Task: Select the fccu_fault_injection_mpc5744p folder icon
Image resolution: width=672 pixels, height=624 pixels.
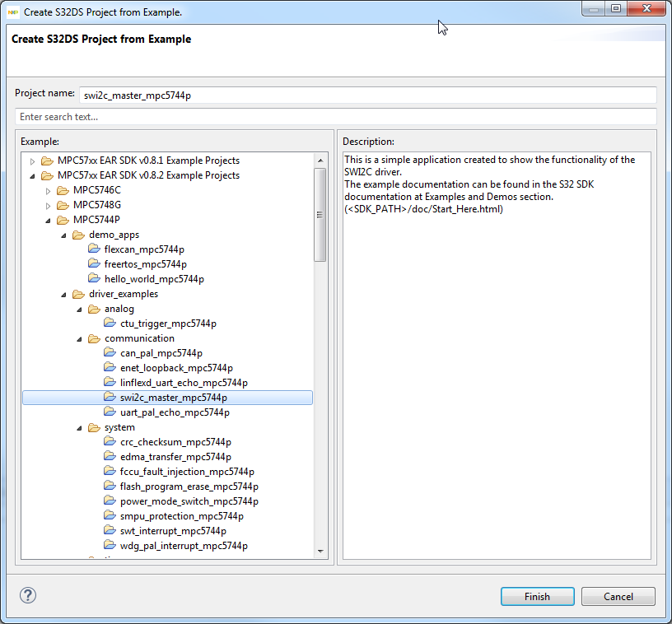Action: pos(110,471)
